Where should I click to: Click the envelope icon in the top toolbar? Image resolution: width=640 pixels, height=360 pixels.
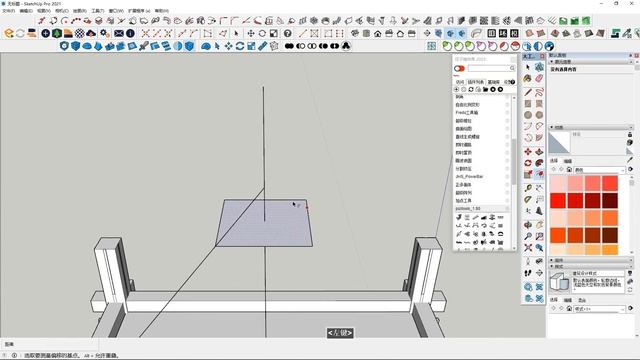tap(119, 33)
